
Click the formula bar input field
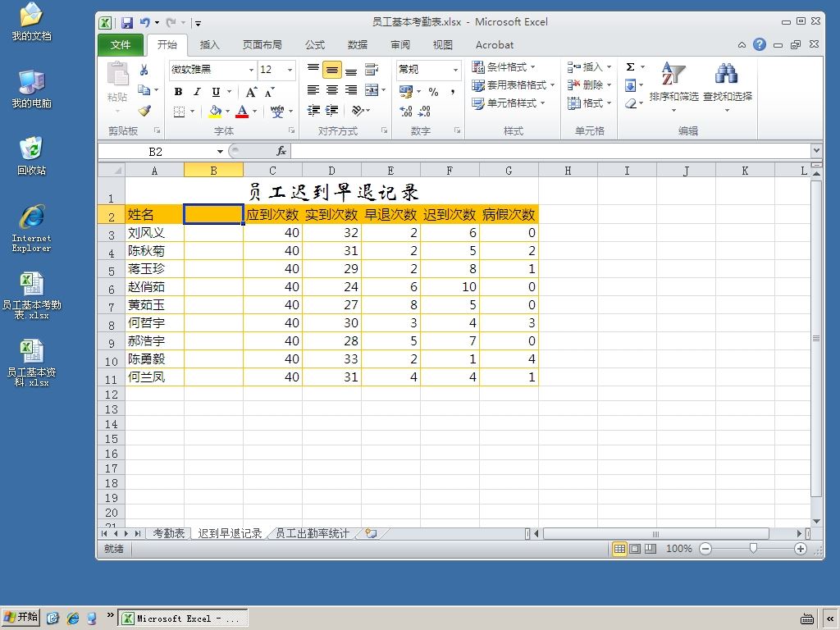click(550, 152)
